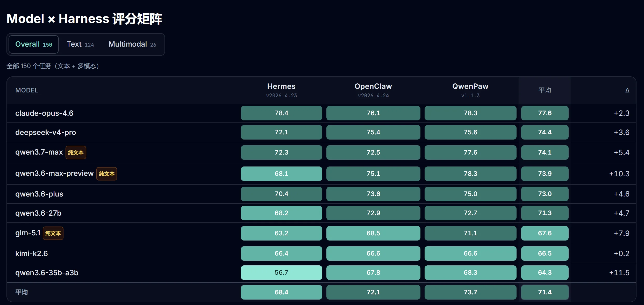Click qwen3.6-plus Hermes score 70.4
The height and width of the screenshot is (305, 644).
coord(282,194)
